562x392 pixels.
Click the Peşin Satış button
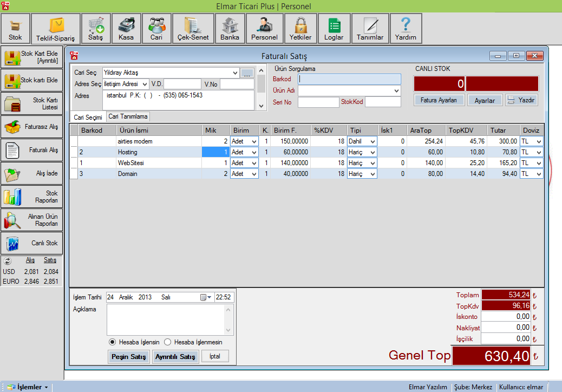point(128,357)
